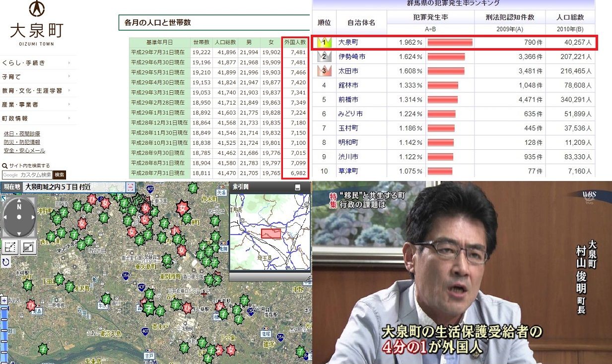Screen dimensions: 612x364
Task: Open 玉村町 in the ranking table
Action: pyautogui.click(x=348, y=128)
